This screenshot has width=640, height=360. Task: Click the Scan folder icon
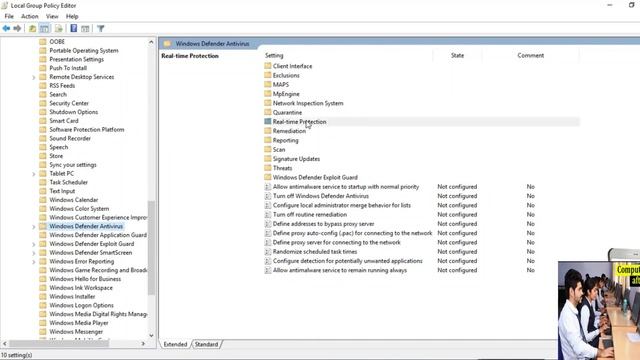click(268, 149)
